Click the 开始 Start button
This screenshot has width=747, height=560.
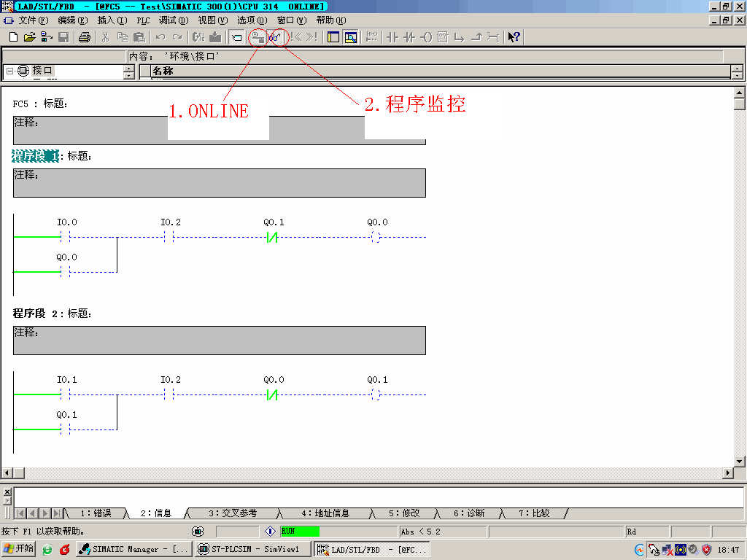pos(19,549)
